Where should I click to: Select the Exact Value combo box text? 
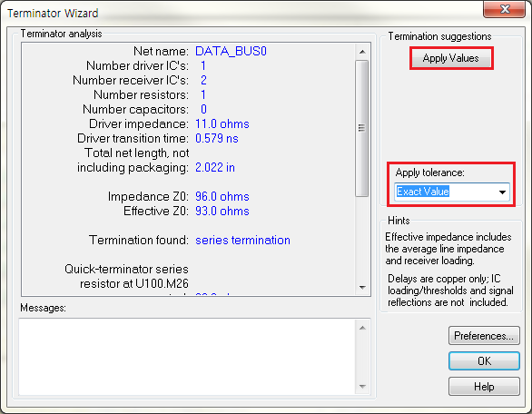[423, 192]
